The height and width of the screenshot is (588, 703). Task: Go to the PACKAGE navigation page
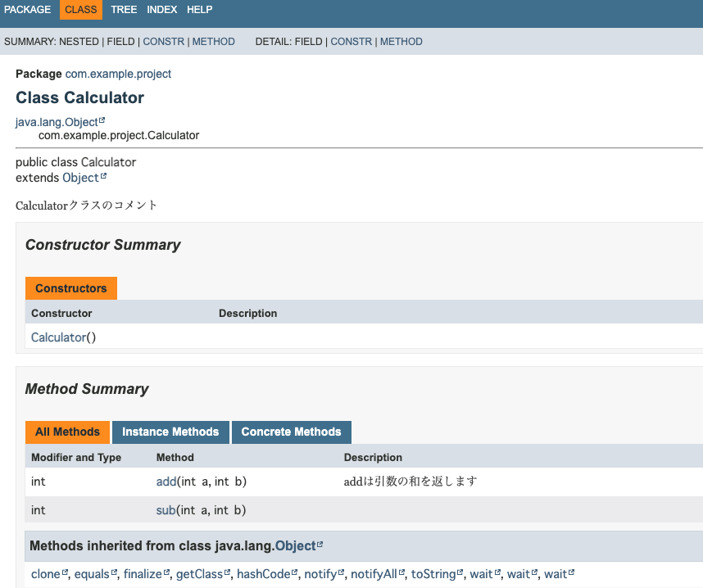(27, 9)
